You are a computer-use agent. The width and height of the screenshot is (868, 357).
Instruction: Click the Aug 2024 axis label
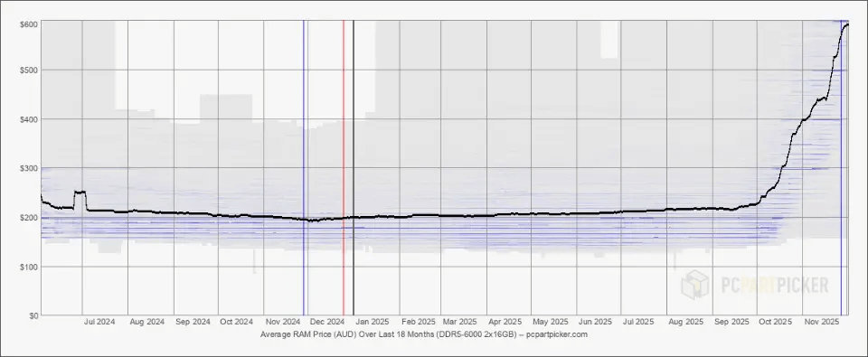(x=146, y=322)
